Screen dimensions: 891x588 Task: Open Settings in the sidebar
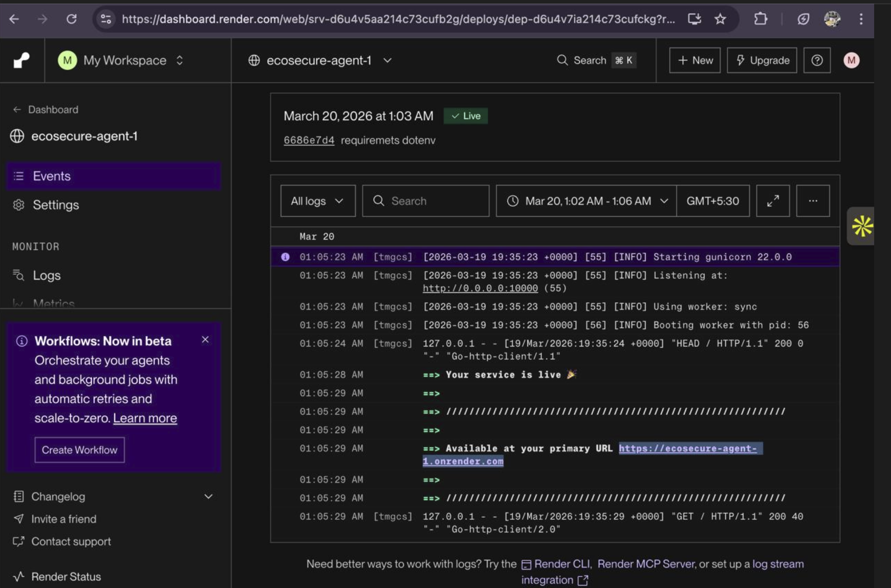[56, 205]
